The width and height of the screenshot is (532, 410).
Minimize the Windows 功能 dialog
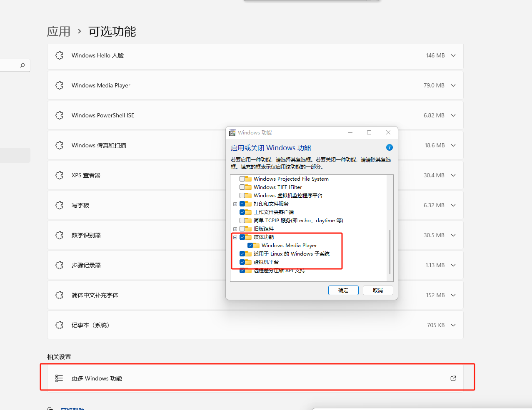coord(350,132)
